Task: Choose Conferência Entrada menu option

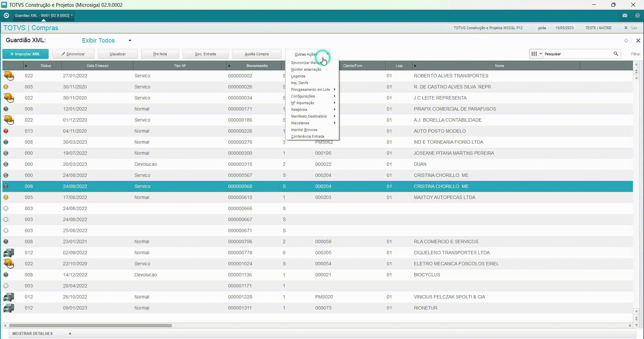Action: pyautogui.click(x=312, y=136)
